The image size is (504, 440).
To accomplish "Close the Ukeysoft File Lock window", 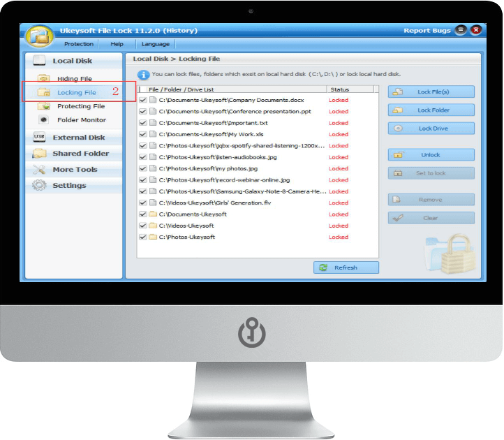I will point(476,30).
